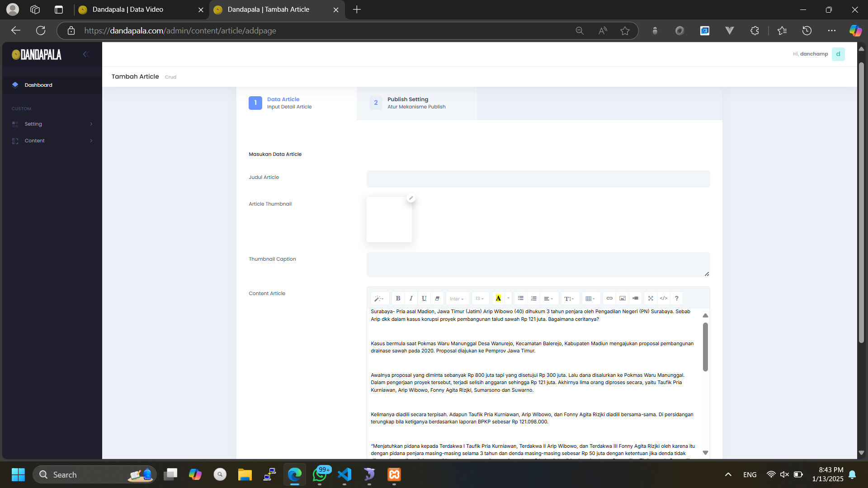
Task: Close the Data Video browser tab
Action: [x=201, y=9]
